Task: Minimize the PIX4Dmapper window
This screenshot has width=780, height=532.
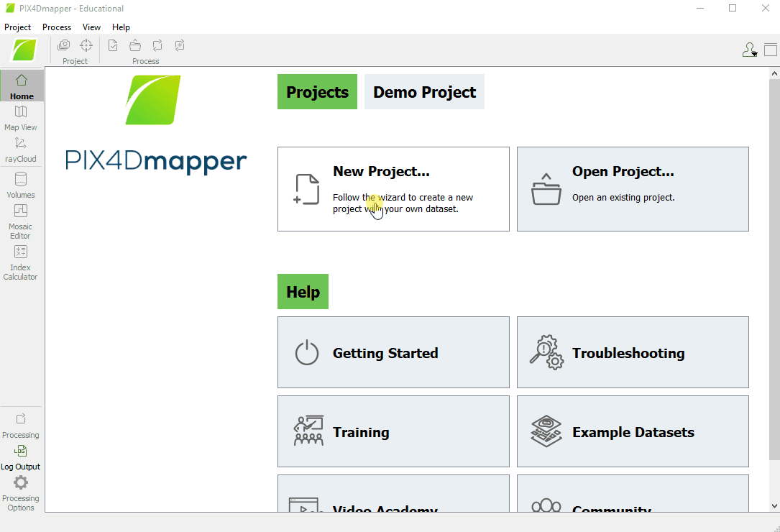Action: pyautogui.click(x=700, y=8)
